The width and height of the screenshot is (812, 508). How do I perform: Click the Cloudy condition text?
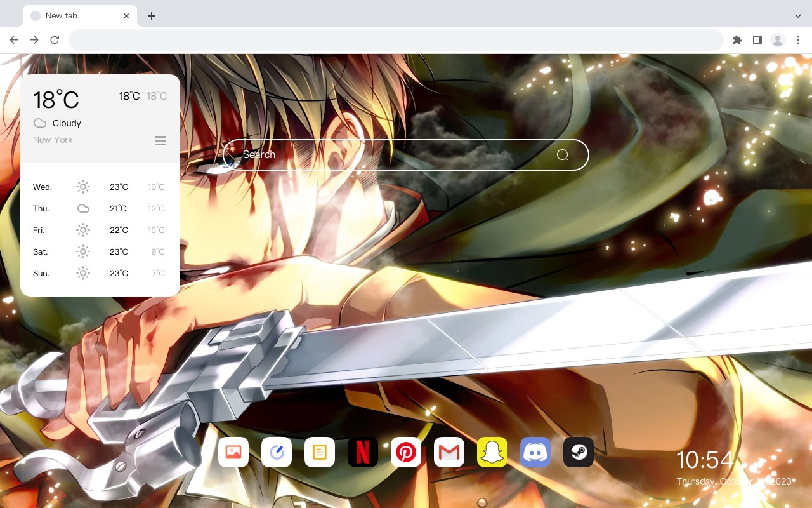pos(67,123)
